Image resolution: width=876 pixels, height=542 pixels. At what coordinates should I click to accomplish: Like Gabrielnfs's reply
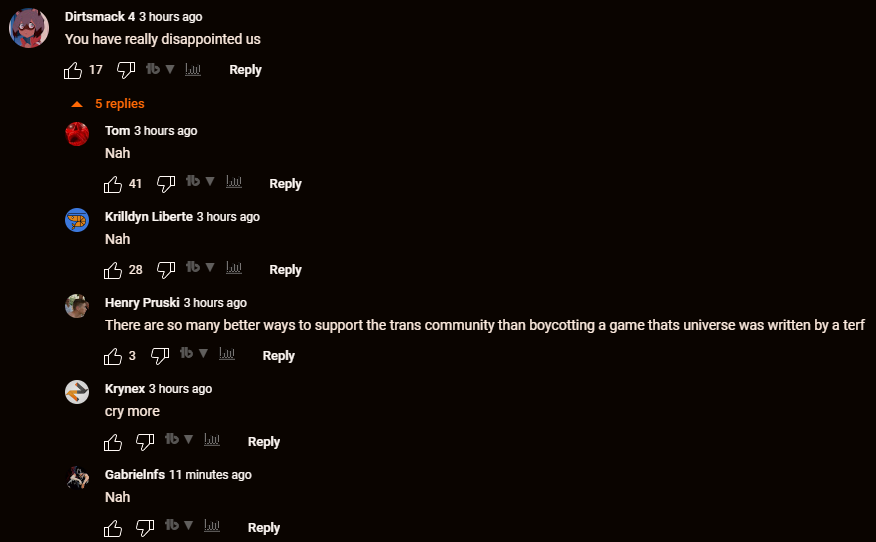[x=113, y=529]
